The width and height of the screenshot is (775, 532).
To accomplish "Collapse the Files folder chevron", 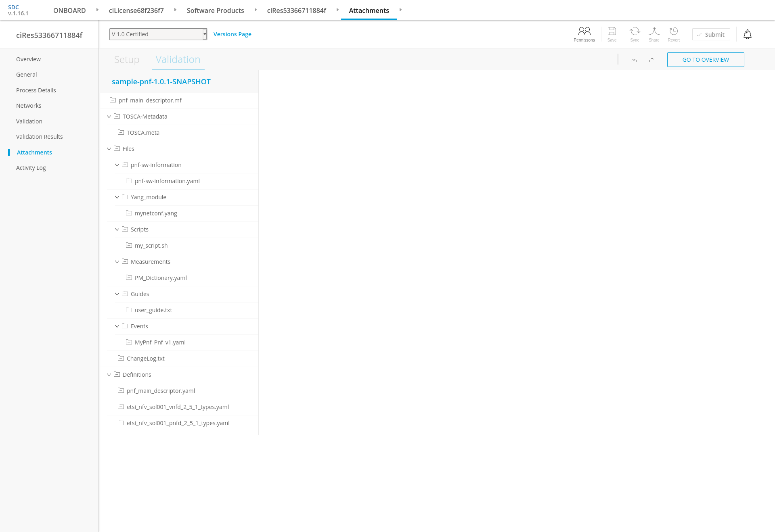I will (x=109, y=149).
